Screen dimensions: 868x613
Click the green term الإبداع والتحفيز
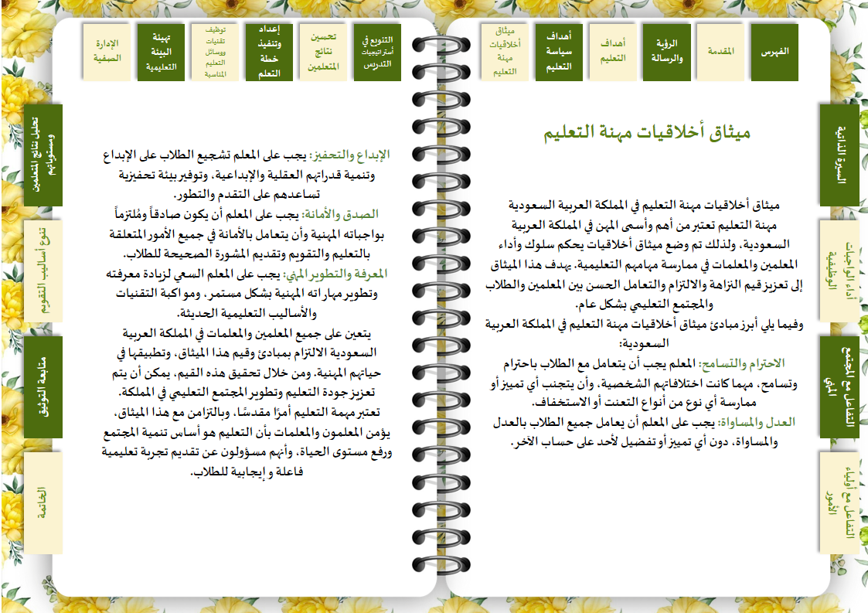(x=349, y=155)
